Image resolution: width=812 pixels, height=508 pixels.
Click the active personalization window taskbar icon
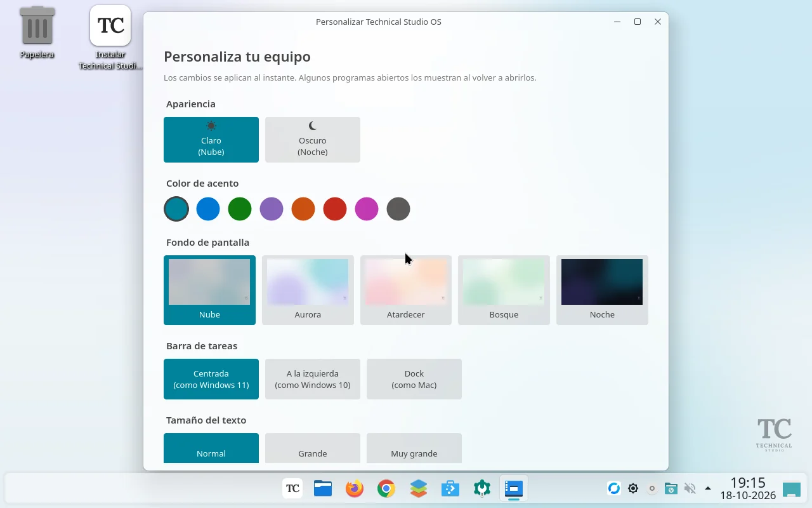click(513, 488)
